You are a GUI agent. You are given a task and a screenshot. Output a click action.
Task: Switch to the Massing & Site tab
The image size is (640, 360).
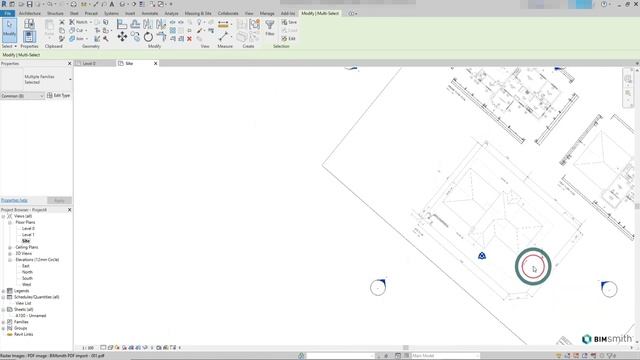tap(198, 13)
